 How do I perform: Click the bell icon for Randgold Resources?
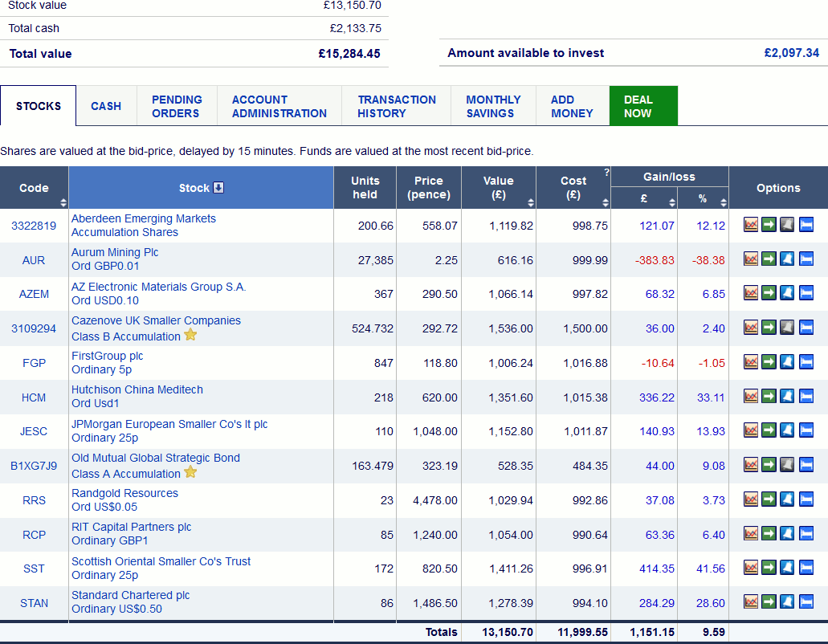pos(787,499)
